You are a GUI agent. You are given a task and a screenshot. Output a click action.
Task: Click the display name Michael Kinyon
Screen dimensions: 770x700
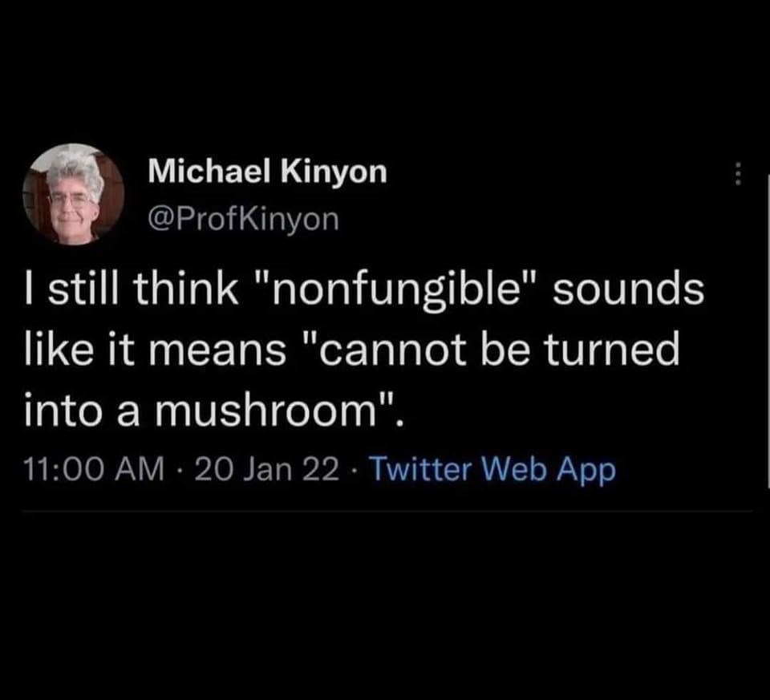click(268, 170)
